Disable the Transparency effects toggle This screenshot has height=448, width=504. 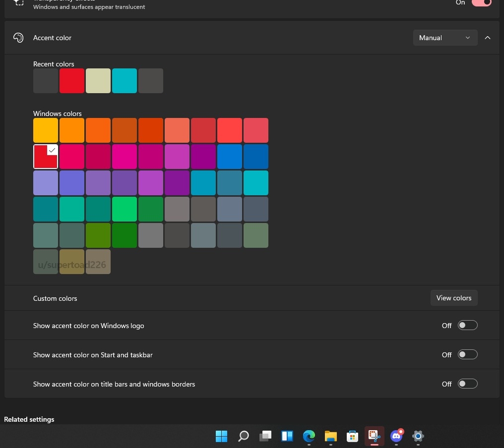(x=481, y=3)
